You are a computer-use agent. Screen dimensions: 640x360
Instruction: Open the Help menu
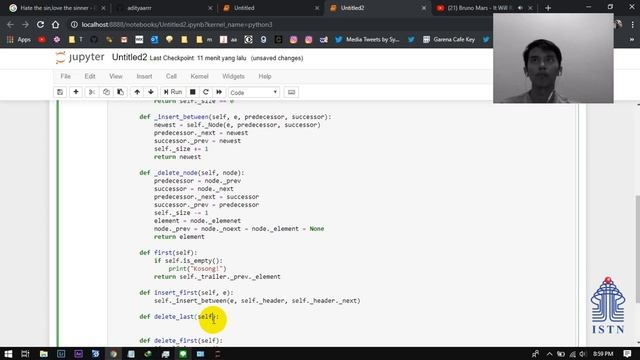point(264,76)
